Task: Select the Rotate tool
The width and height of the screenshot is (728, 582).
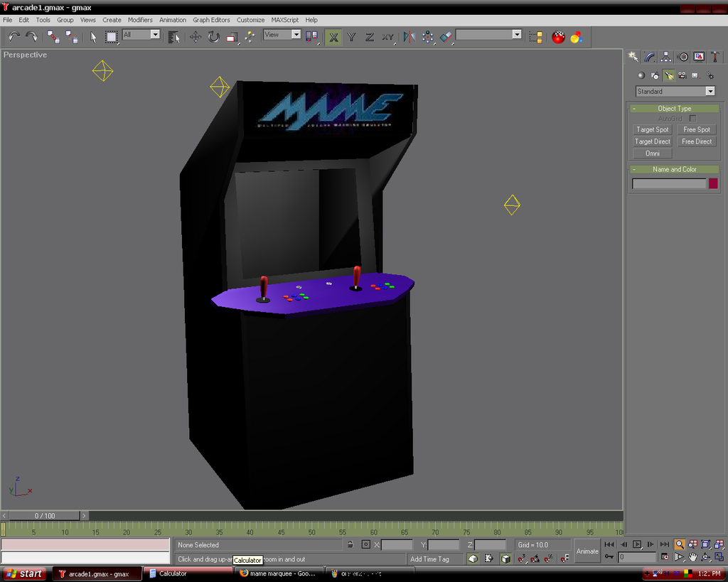Action: pyautogui.click(x=213, y=37)
